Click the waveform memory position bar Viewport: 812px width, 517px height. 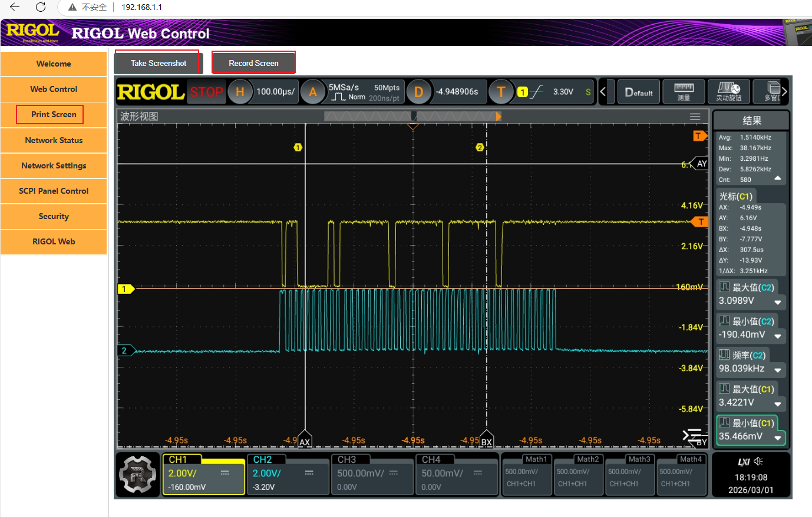(x=412, y=117)
